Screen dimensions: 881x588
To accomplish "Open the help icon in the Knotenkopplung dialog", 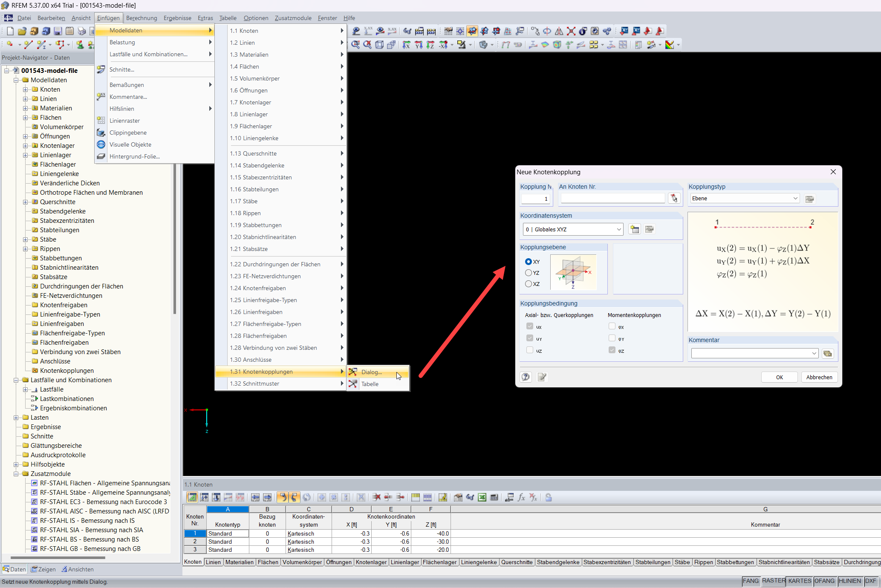I will pos(526,377).
